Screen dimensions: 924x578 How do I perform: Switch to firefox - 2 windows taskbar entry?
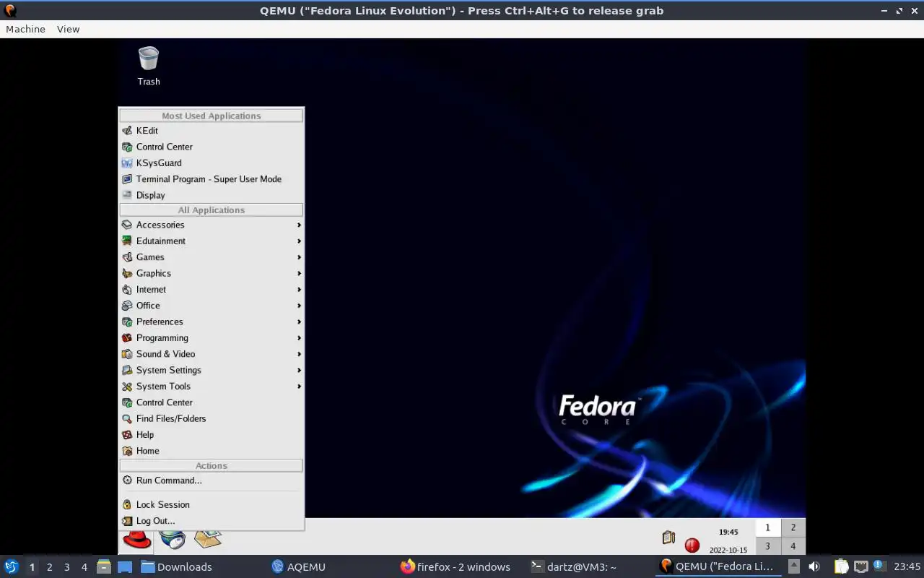(x=456, y=567)
